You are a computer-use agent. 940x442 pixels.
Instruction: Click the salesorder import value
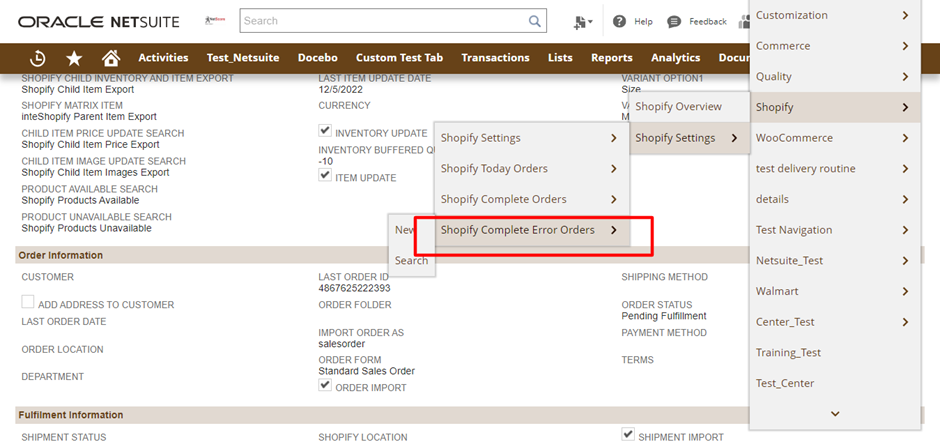(x=342, y=344)
